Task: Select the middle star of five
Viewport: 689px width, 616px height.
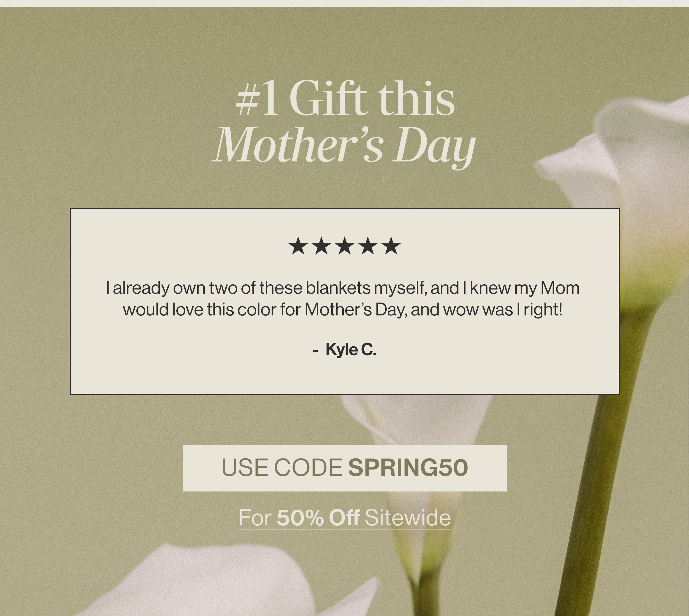Action: (x=345, y=246)
